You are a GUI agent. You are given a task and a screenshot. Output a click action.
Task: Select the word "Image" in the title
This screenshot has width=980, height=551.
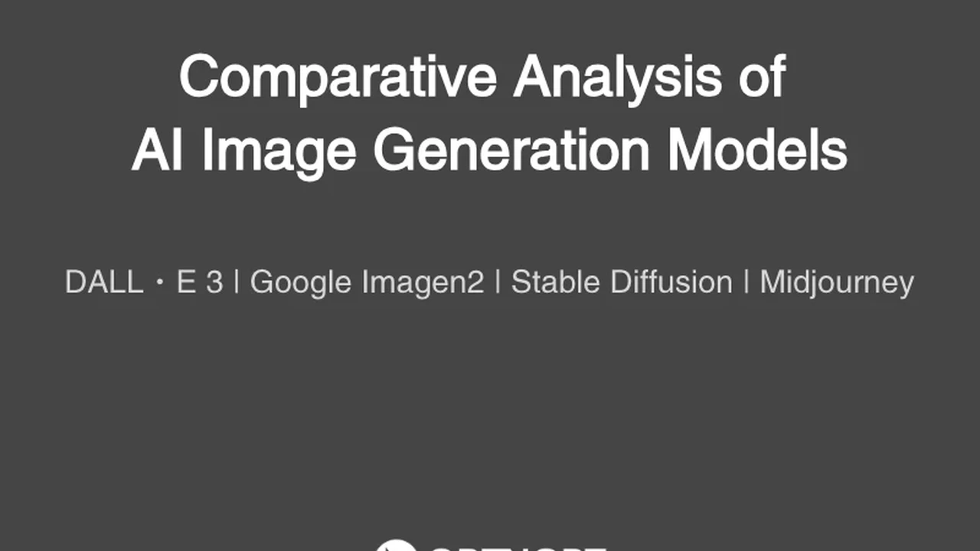coord(279,151)
